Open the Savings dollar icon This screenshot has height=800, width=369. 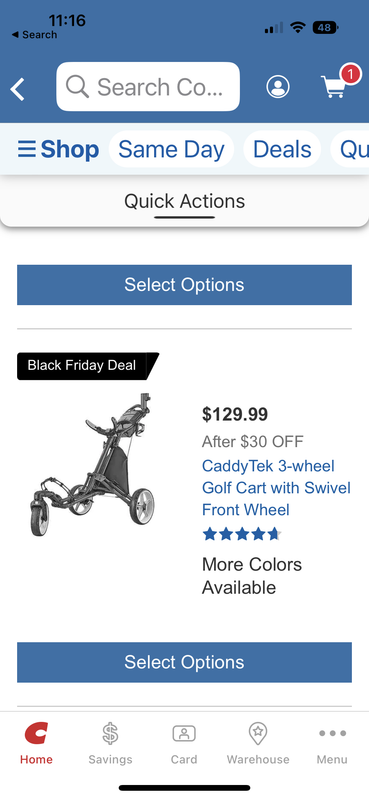pyautogui.click(x=110, y=734)
